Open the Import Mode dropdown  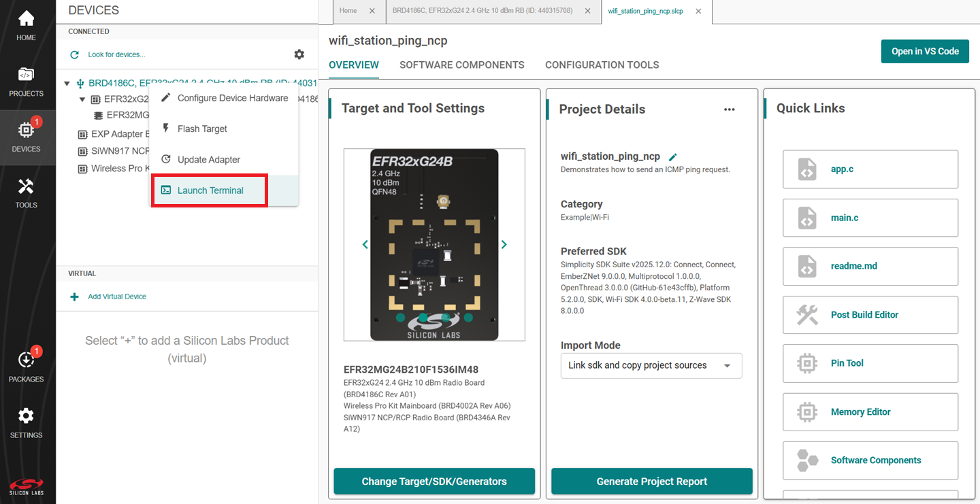click(651, 365)
